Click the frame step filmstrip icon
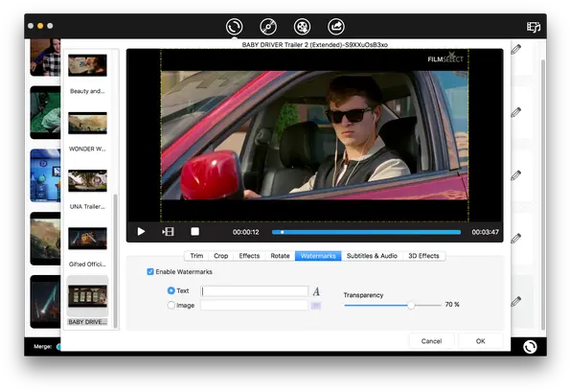The height and width of the screenshot is (392, 570). click(x=168, y=232)
